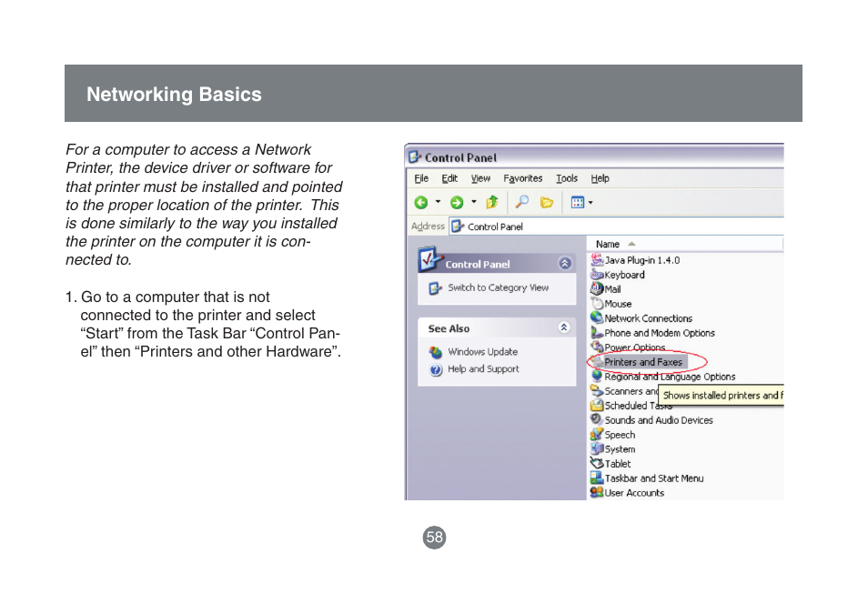Click the Forward arrow toolbar button
The height and width of the screenshot is (604, 868).
point(457,203)
